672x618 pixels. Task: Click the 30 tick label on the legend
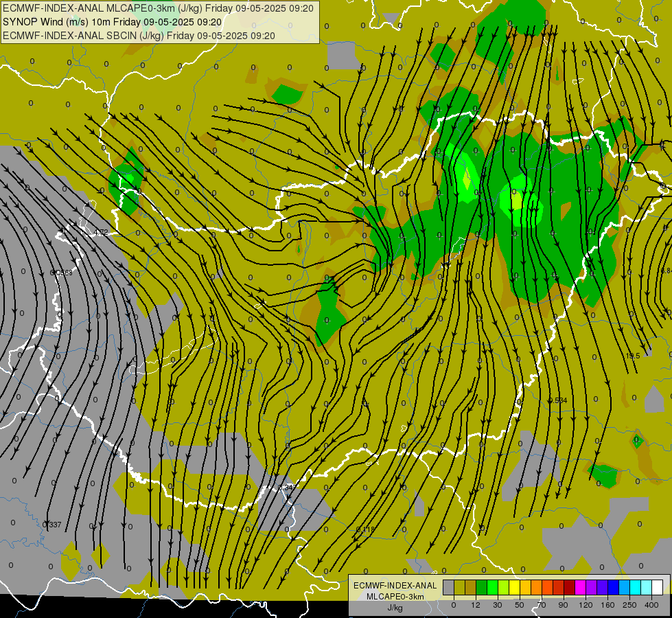click(498, 605)
